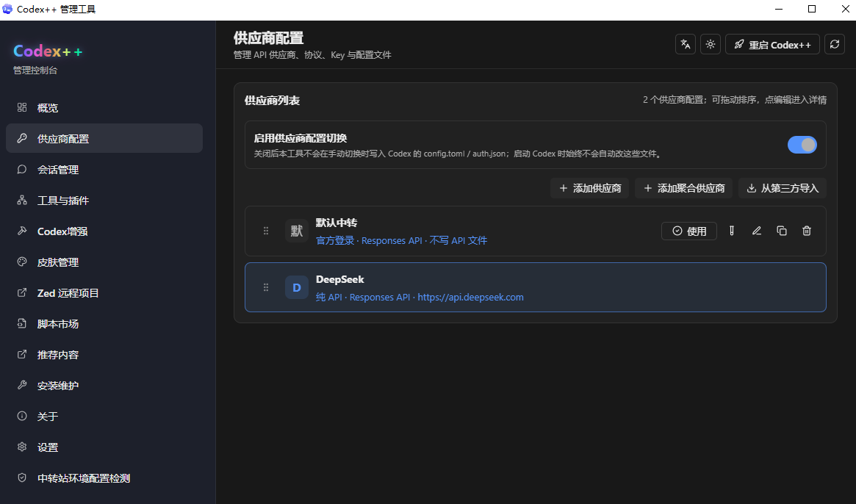Viewport: 856px width, 504px height.
Task: Open 皮肤管理 in sidebar
Action: click(x=104, y=262)
